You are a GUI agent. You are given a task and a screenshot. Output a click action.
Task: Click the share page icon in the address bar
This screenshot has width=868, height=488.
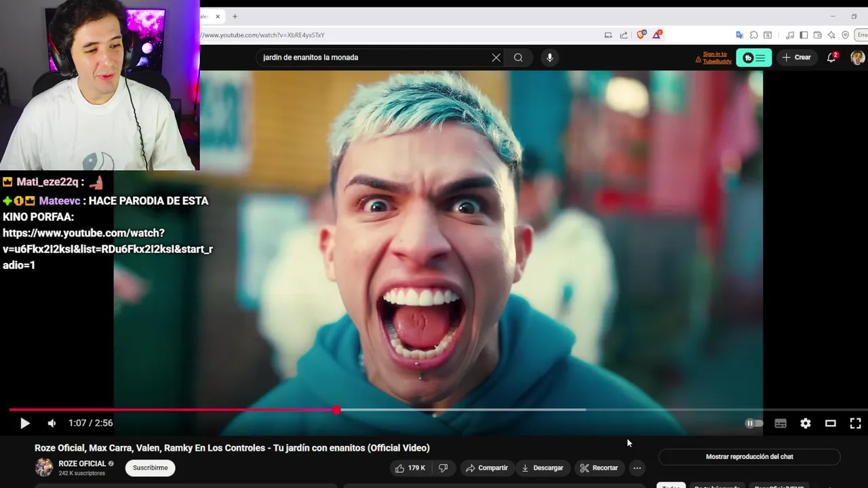[624, 35]
